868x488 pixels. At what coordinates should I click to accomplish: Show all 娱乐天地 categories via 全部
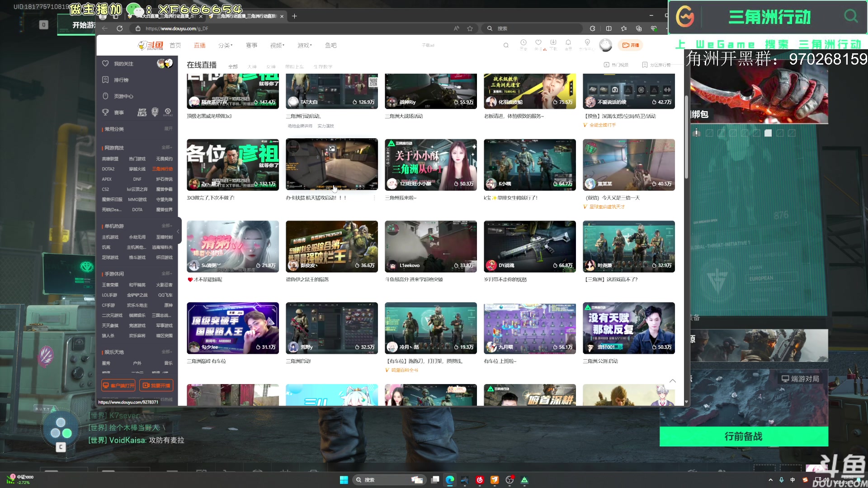click(x=167, y=352)
